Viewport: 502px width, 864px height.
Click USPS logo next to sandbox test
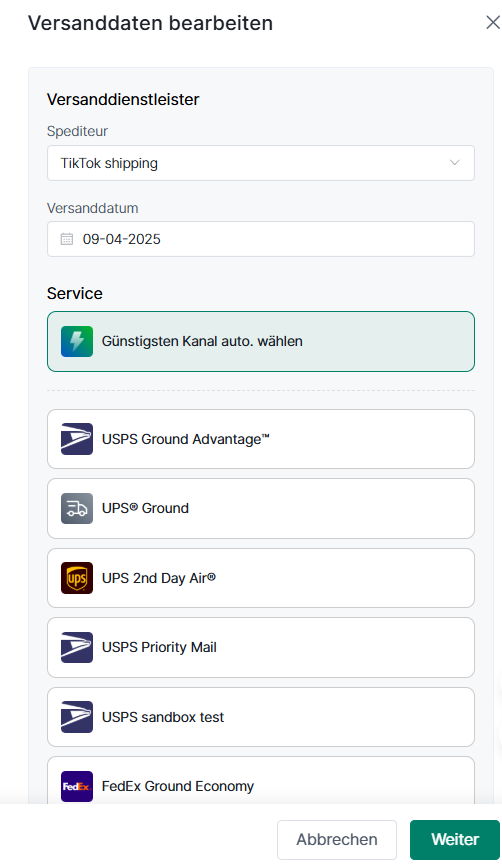click(x=77, y=717)
